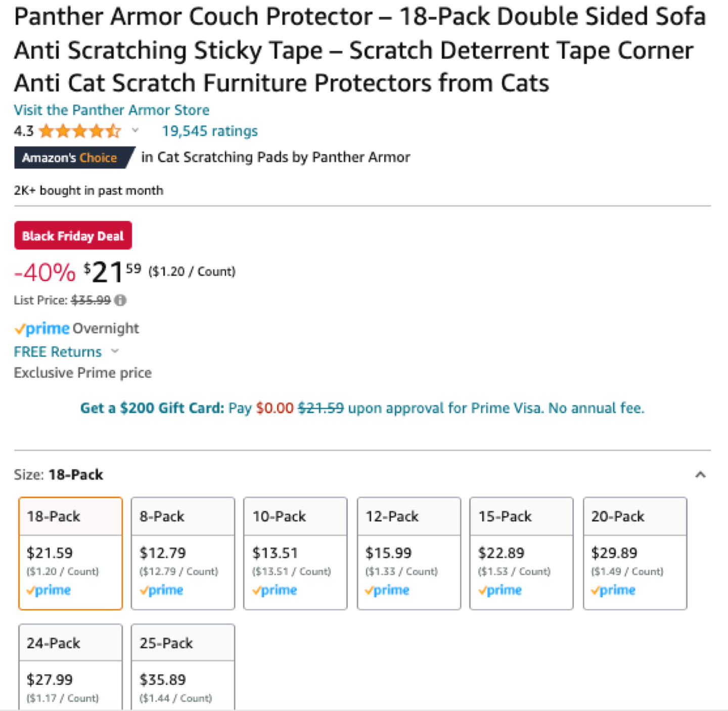The image size is (728, 711).
Task: Open the 19,545 ratings link
Action: pos(209,131)
